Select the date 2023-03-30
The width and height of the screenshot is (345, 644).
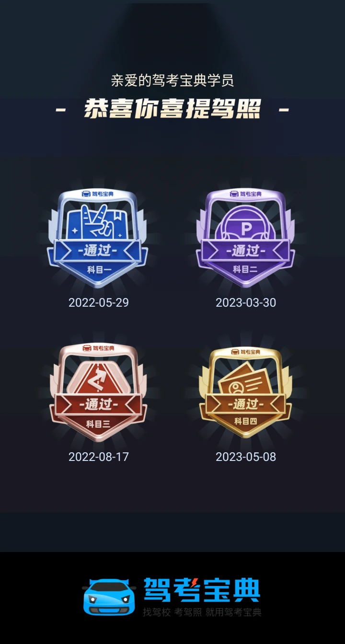pos(246,303)
